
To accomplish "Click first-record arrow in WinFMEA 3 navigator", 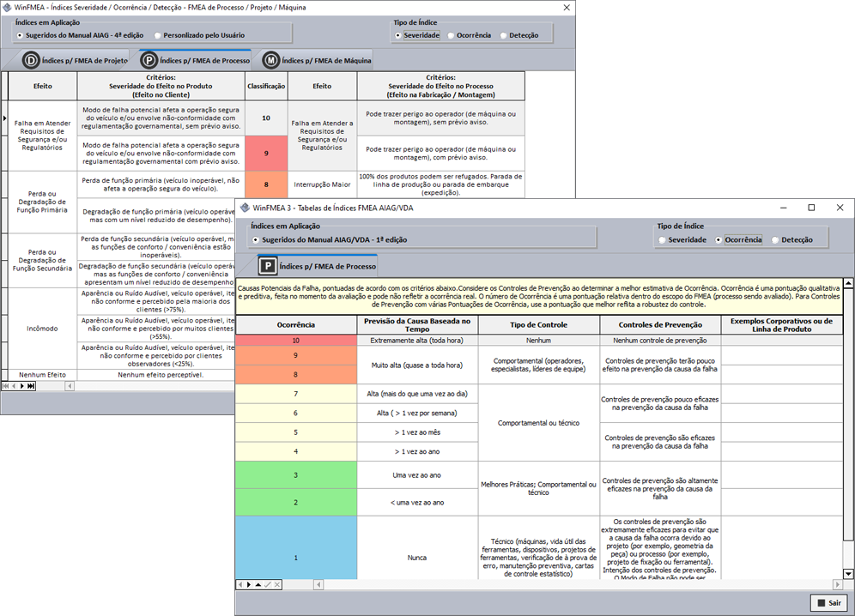I will coord(240,584).
